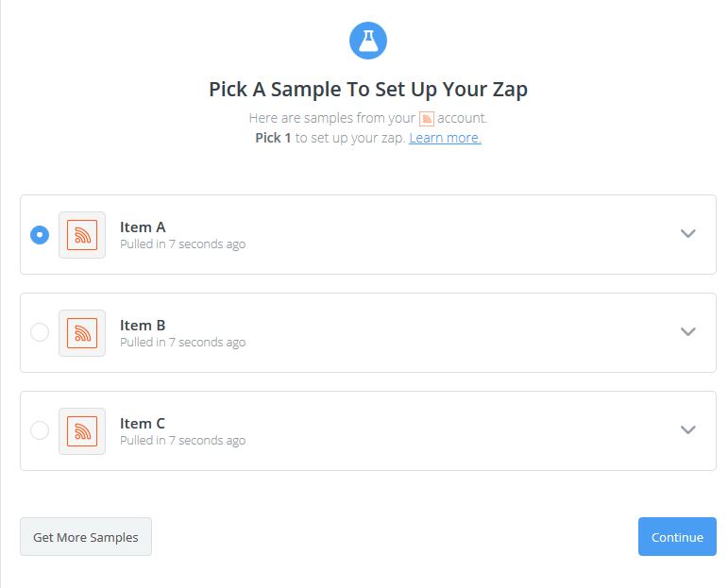728x588 pixels.
Task: Click the Get More Samples button
Action: (86, 536)
